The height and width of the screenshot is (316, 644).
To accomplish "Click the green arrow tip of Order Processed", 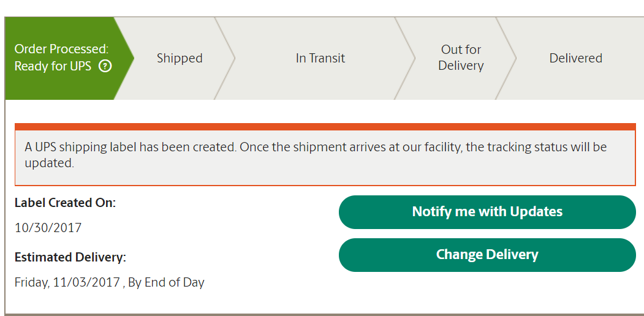I will coord(125,58).
